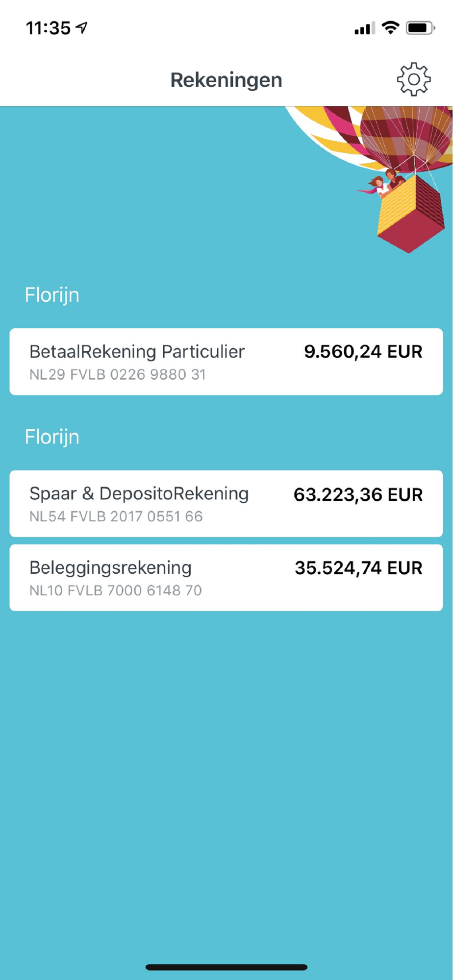Tap IBAN NL29 FVLB 0226 9880 31
Viewport: 453px width, 980px height.
pos(118,375)
